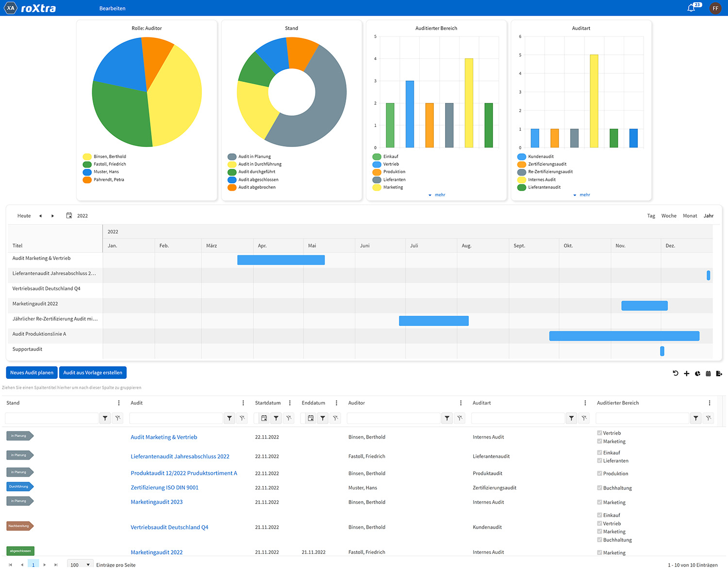Screen dimensions: 728x569
Task: Open the Lieferantenaudit Jahresabschluss 2022 link
Action: coord(180,456)
